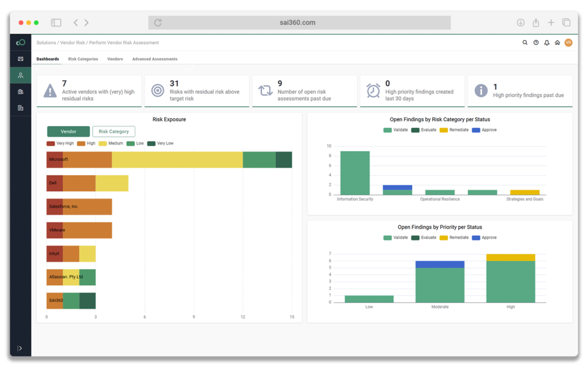The image size is (588, 377).
Task: Open the notifications bell
Action: 547,42
